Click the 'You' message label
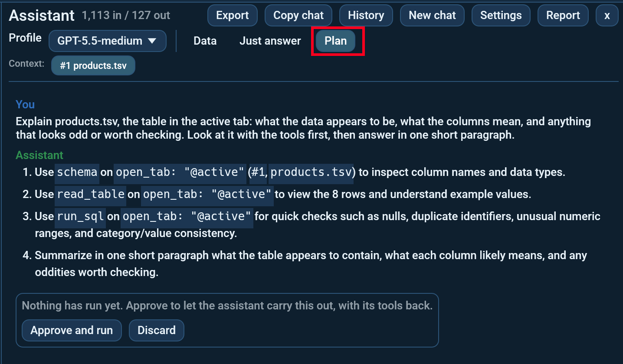Viewport: 623px width, 364px height. (25, 104)
